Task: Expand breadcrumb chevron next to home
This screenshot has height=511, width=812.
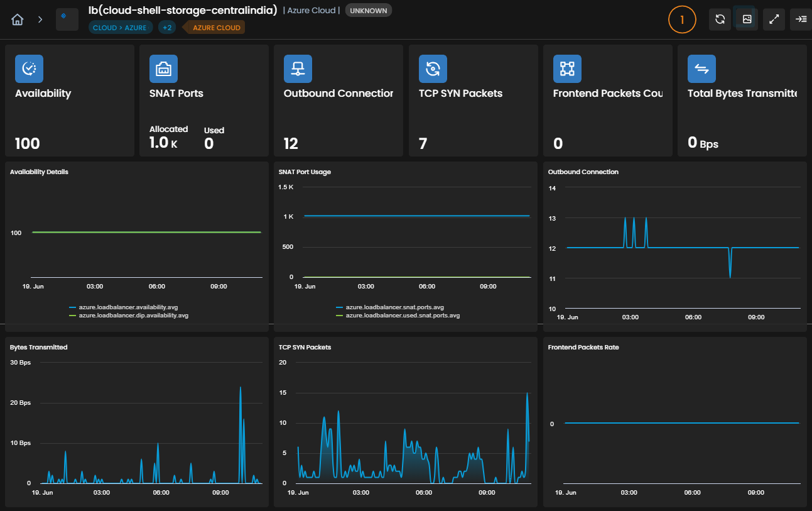Action: click(40, 19)
